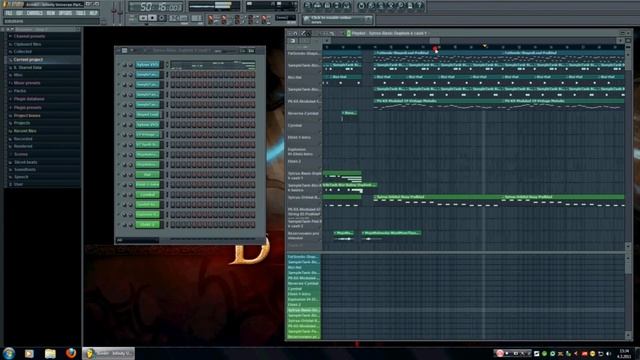Click the transport stop button
This screenshot has width=640, height=360.
pos(152,18)
